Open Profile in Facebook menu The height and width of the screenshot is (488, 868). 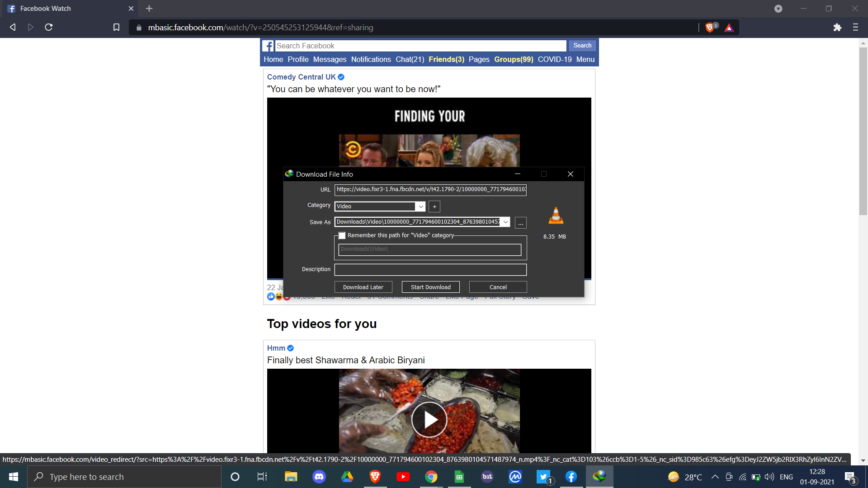pos(298,60)
